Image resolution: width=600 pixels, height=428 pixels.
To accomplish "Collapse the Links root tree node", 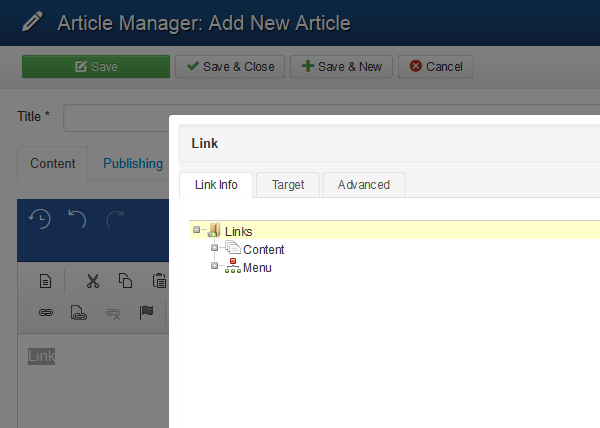I will (196, 231).
